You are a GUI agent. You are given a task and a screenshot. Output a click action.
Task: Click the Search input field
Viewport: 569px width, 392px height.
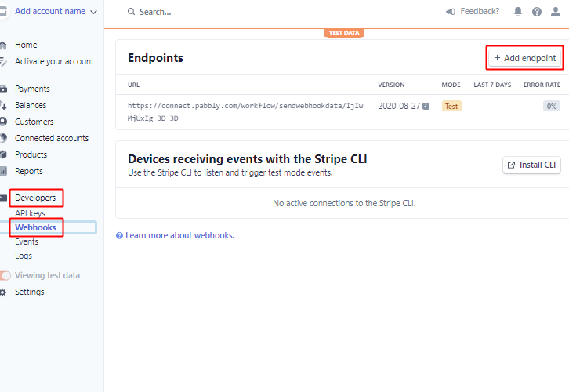[x=155, y=12]
